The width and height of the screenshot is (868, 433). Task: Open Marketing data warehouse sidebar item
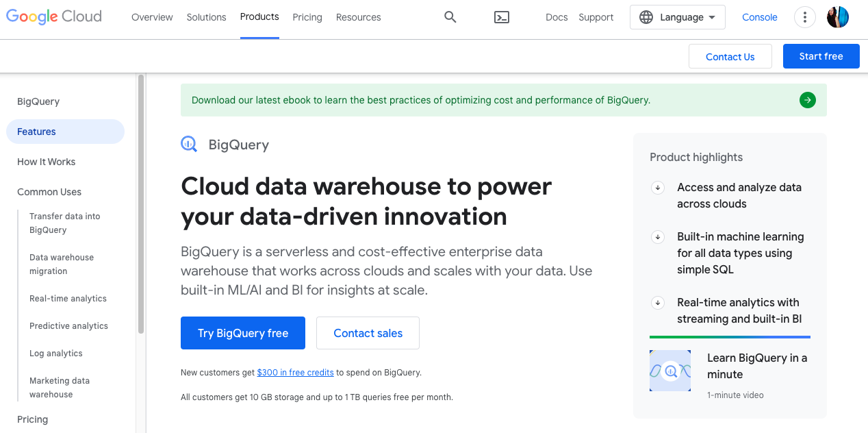[60, 387]
